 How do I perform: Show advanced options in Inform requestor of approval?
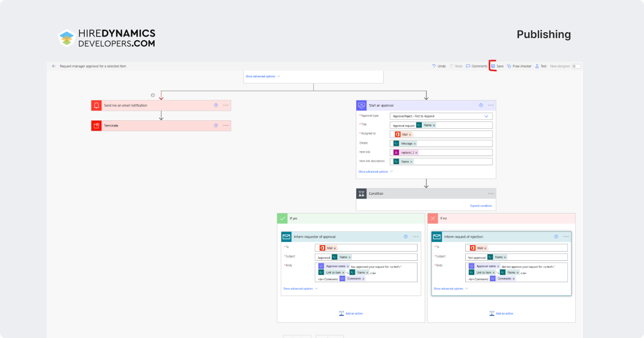[x=301, y=289]
